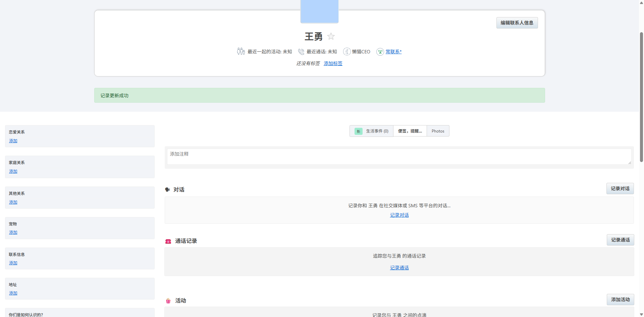Click the 记录通话 button
The width and height of the screenshot is (644, 317).
tap(620, 240)
